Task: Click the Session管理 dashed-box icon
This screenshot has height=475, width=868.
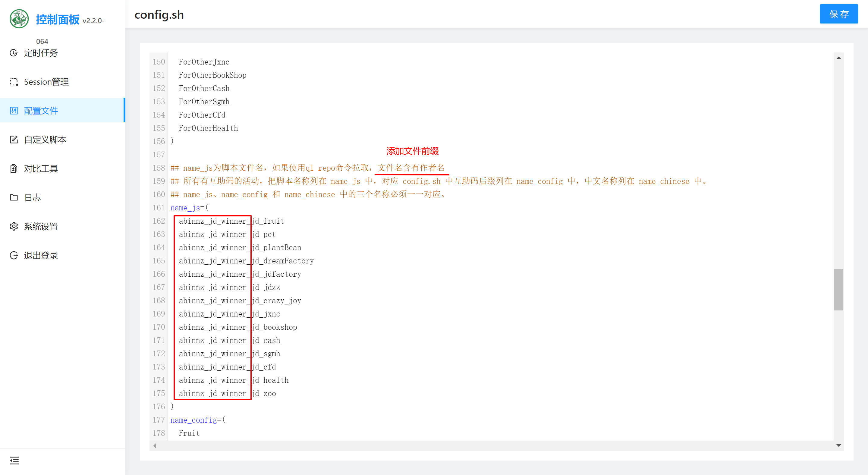Action: click(14, 82)
